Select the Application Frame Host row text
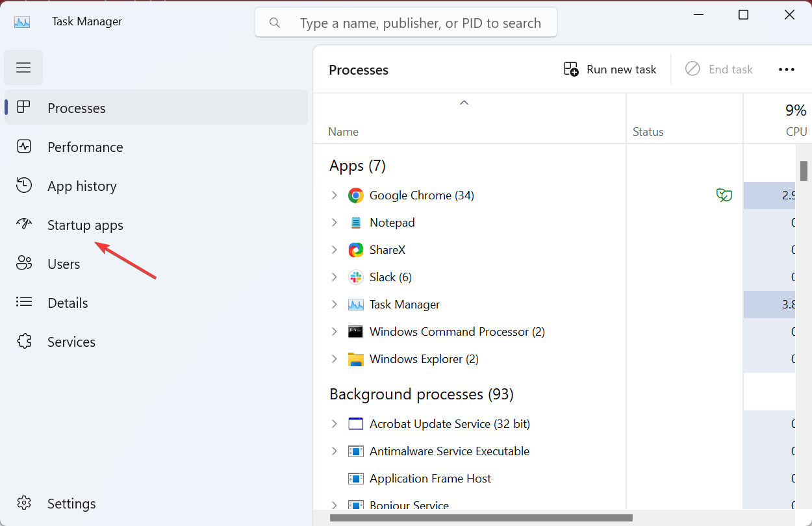This screenshot has width=812, height=526. coord(430,479)
